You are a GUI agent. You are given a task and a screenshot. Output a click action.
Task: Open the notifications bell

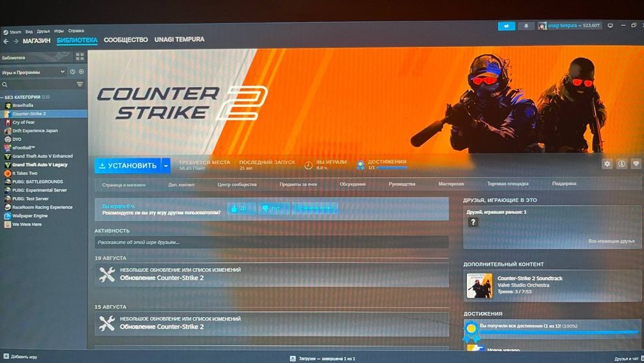coord(526,26)
